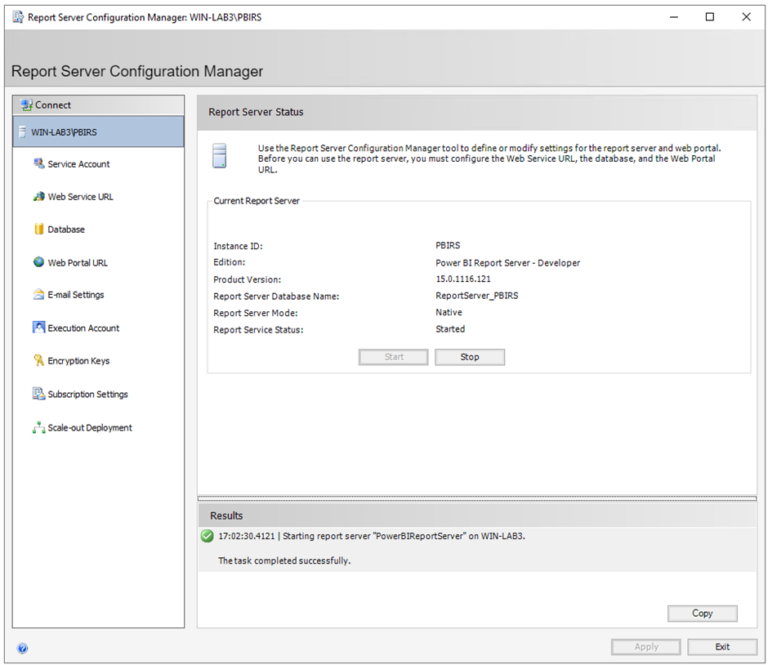768x665 pixels.
Task: Click the Database cylinder icon
Action: [x=39, y=230]
